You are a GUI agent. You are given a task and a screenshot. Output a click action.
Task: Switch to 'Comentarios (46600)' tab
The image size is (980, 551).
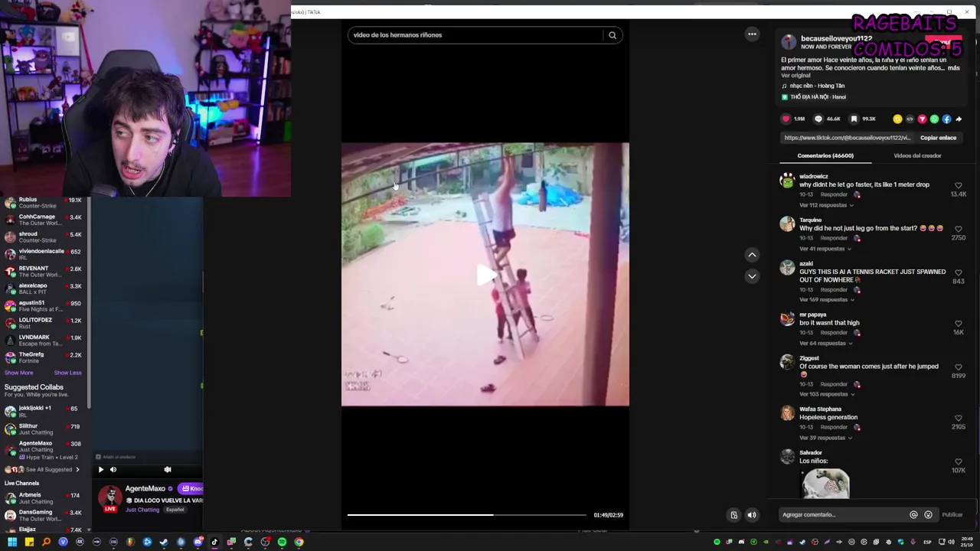[x=825, y=155]
